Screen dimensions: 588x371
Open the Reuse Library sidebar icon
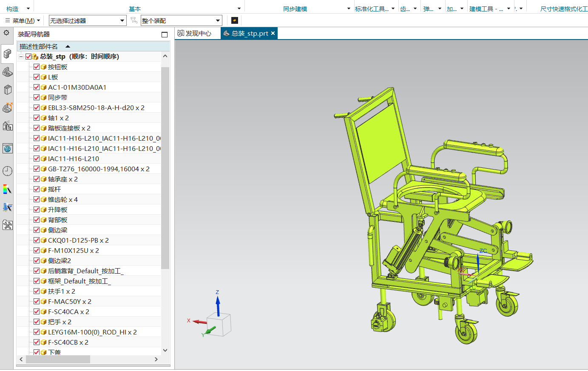(7, 108)
